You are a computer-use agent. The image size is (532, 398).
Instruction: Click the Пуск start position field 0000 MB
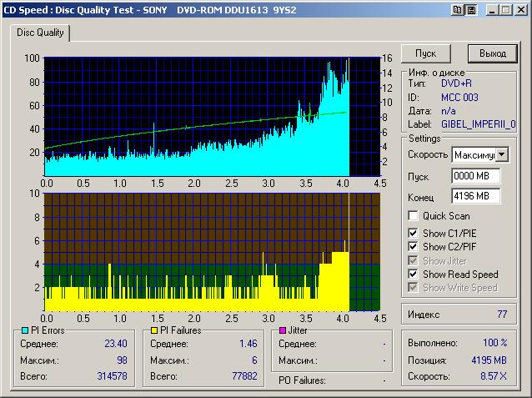point(475,176)
